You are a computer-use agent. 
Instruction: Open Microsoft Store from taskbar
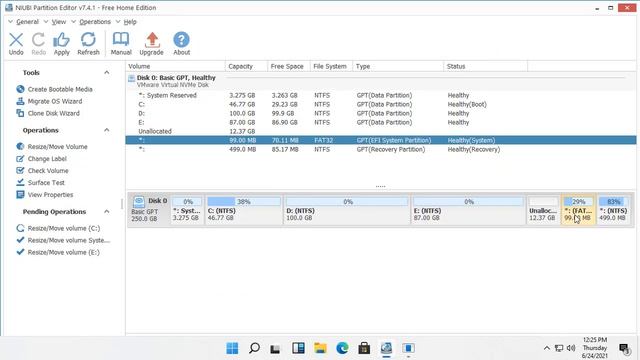364,348
